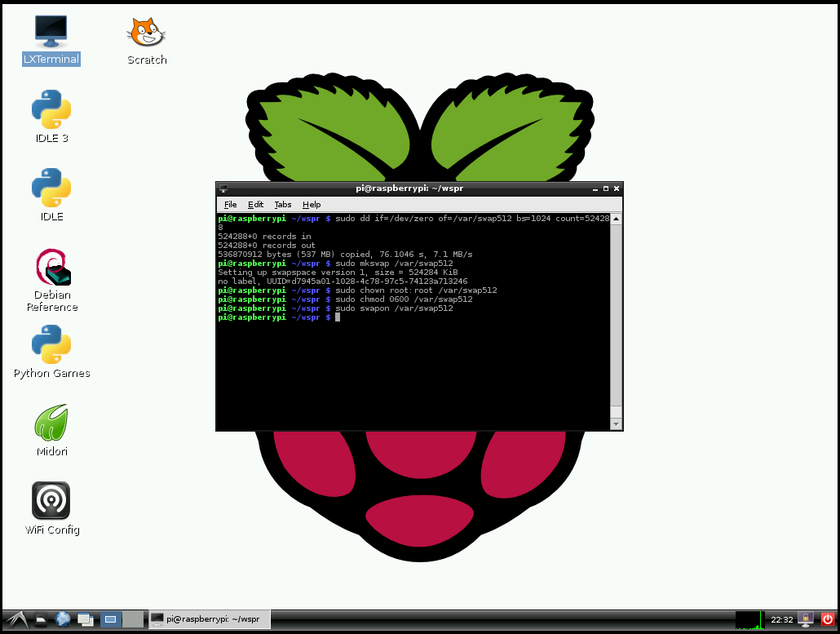Open the Tabs menu in LXTerminal
This screenshot has height=634, width=840.
coord(283,204)
